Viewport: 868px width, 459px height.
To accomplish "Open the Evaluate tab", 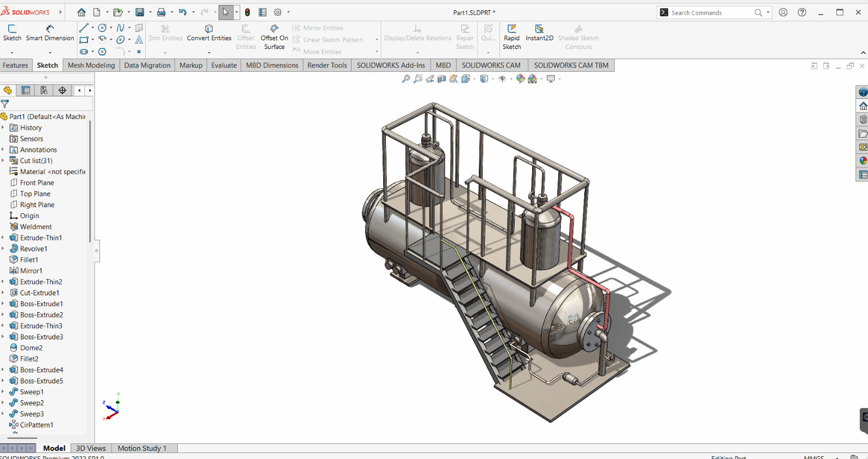I will [223, 65].
